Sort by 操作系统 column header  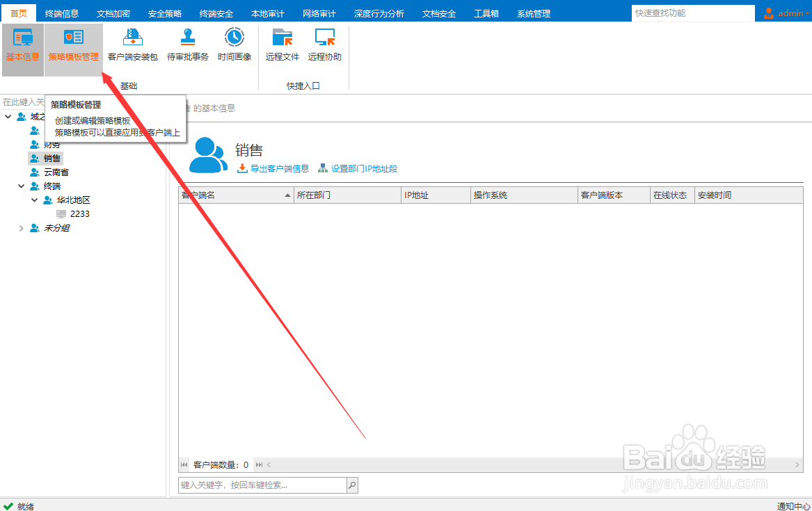[x=524, y=195]
